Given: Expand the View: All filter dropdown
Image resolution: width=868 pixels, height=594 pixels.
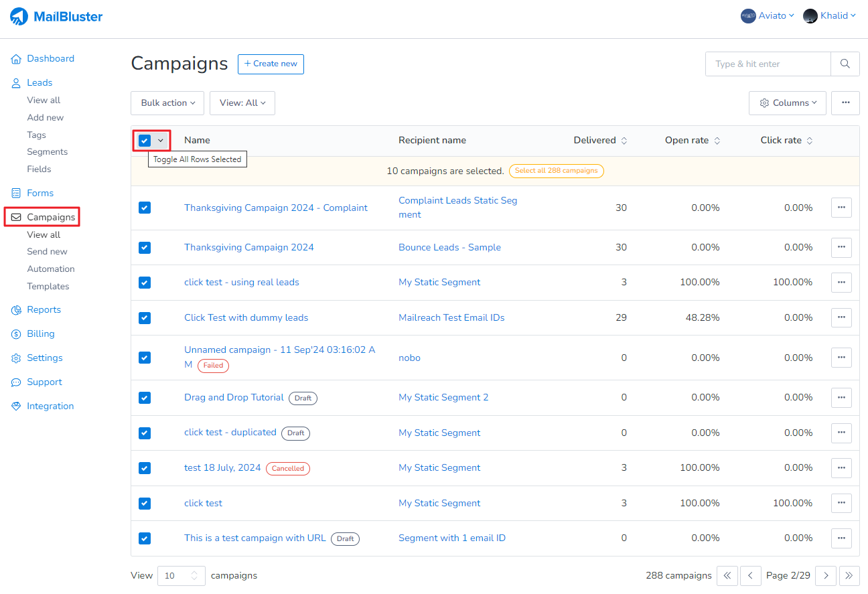Looking at the screenshot, I should [x=242, y=103].
